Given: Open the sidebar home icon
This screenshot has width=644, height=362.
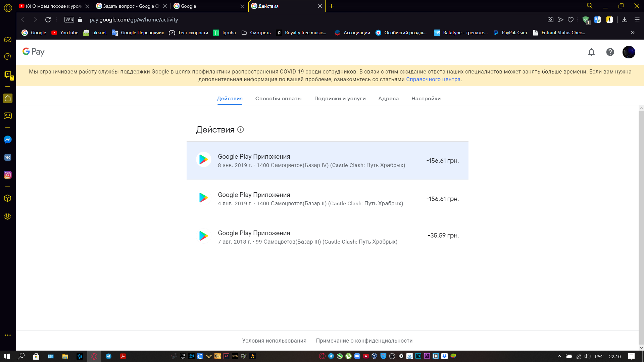Looking at the screenshot, I should click(x=8, y=98).
